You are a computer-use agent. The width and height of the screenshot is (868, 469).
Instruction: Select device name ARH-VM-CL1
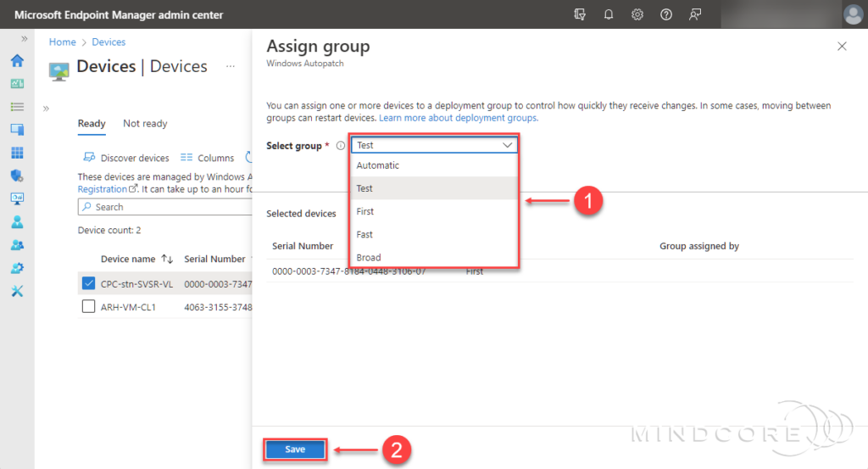[x=128, y=307]
